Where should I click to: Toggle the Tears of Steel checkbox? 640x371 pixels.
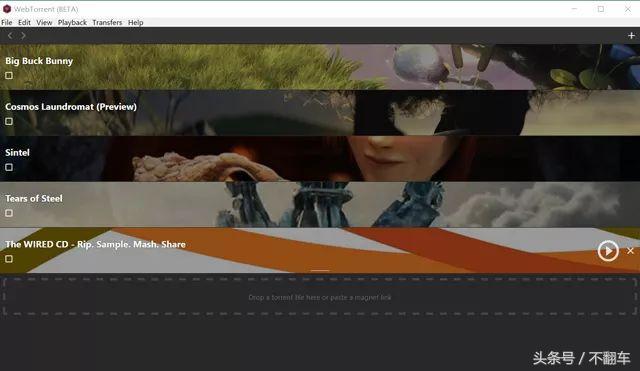tap(9, 213)
